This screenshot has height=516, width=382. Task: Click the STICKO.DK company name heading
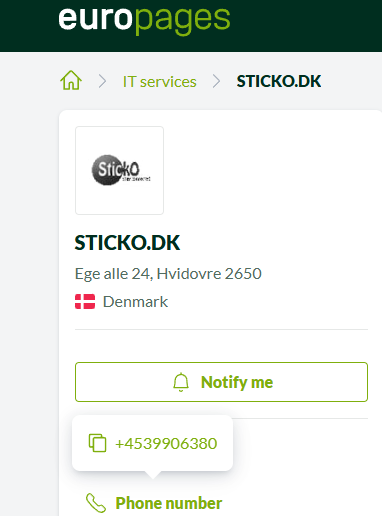point(127,243)
